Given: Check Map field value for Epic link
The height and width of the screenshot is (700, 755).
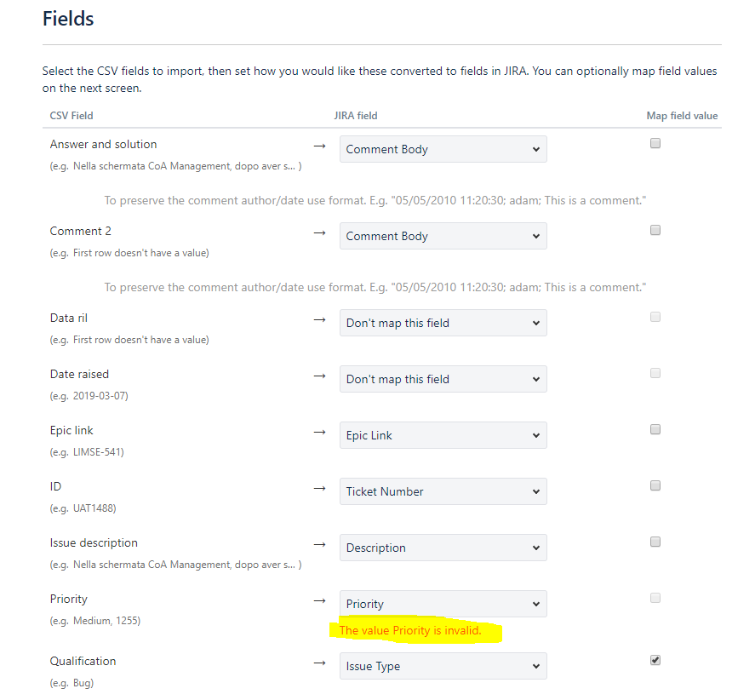Looking at the screenshot, I should (655, 429).
